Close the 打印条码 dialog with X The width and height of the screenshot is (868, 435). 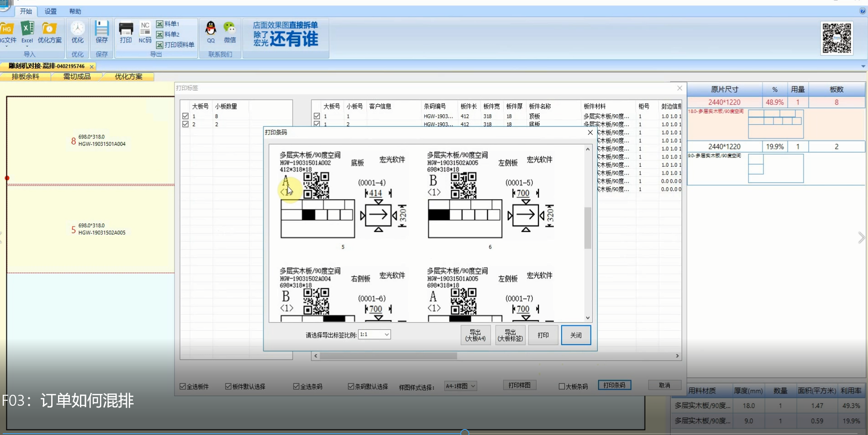click(x=590, y=133)
